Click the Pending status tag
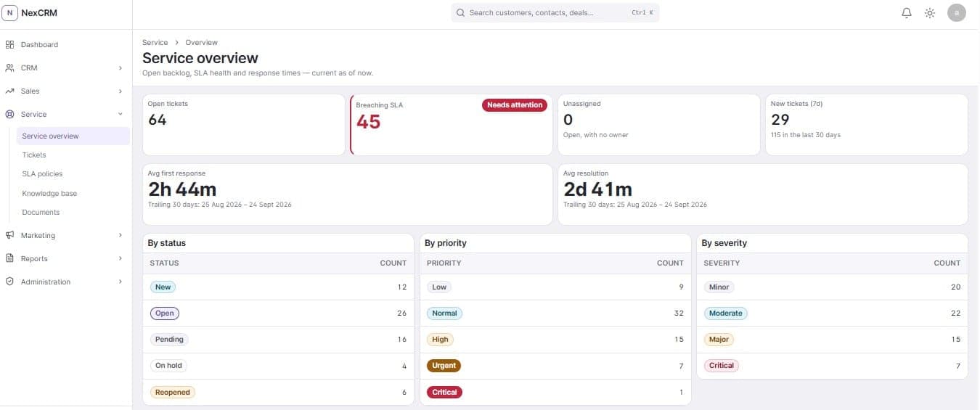The image size is (980, 410). [x=169, y=339]
